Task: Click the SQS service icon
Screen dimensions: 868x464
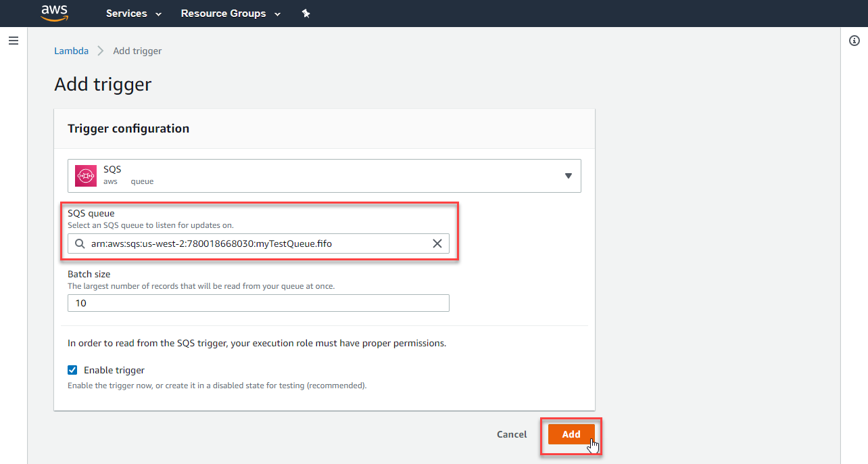Action: (86, 176)
